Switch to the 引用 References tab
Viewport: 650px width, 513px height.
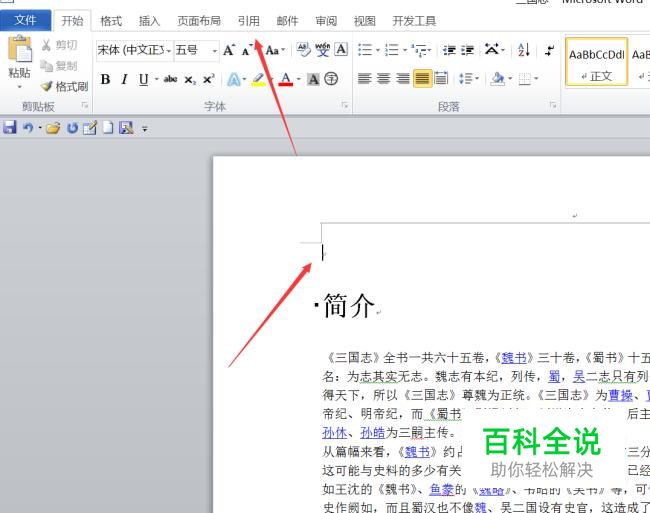249,21
